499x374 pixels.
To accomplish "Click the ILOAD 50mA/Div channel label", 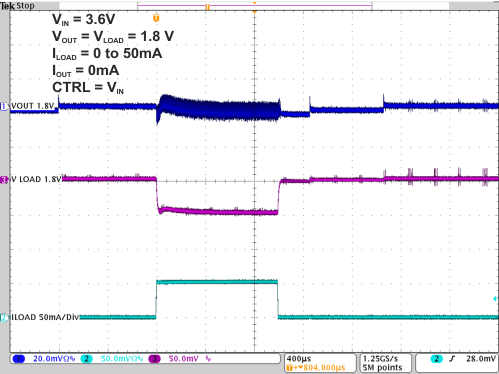I will [x=45, y=317].
